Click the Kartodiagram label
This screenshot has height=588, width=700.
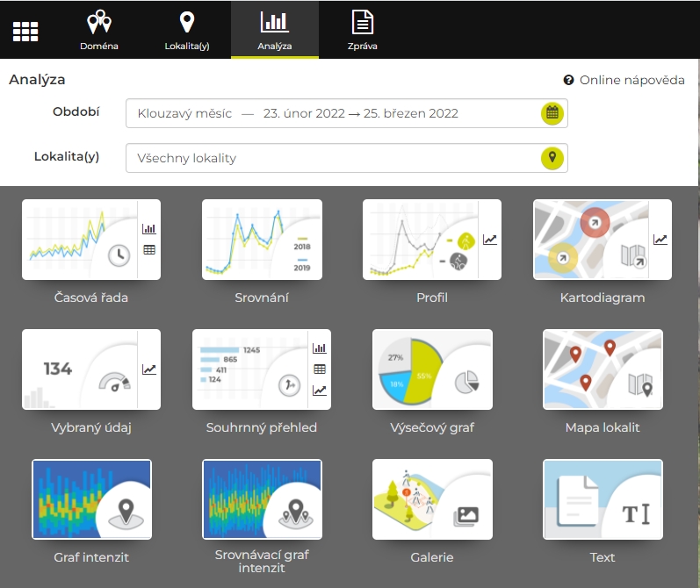click(603, 298)
